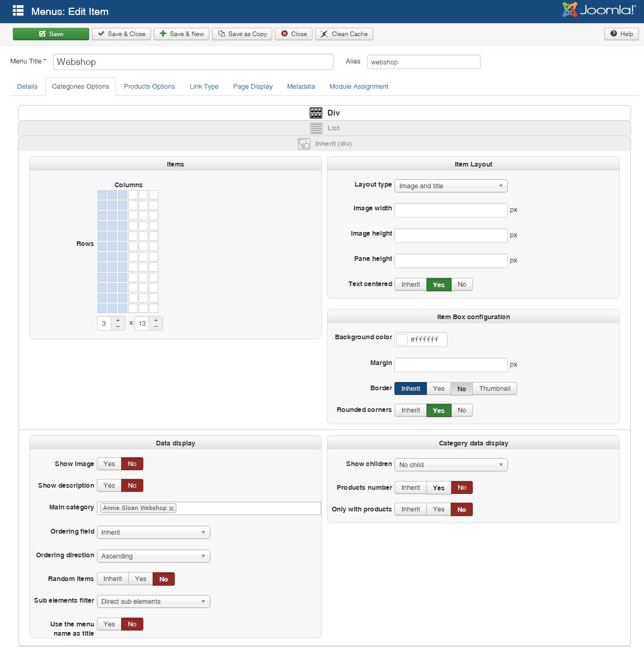Set Border to Inherit

410,389
